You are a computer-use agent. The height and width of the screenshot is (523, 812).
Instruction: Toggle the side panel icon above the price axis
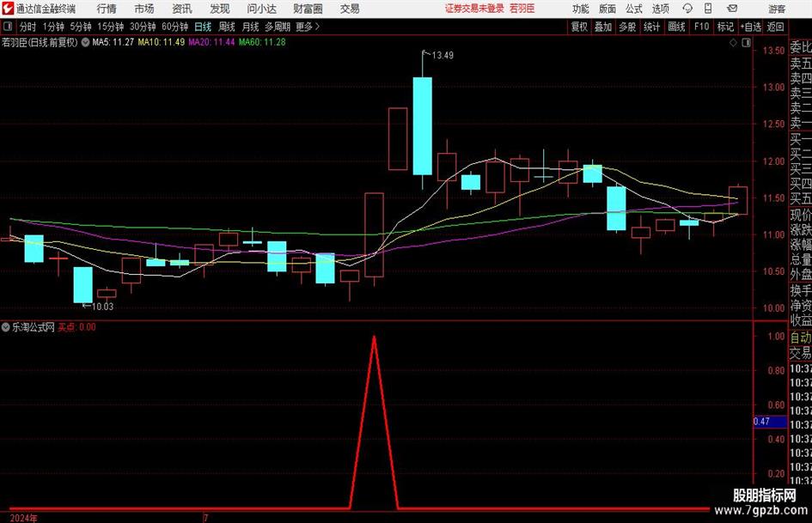(746, 43)
